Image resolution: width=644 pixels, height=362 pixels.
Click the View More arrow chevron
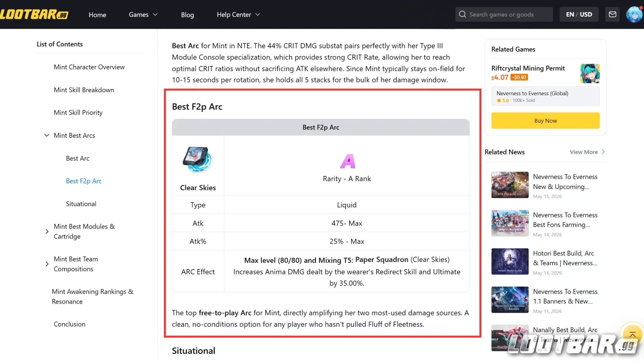pos(603,152)
